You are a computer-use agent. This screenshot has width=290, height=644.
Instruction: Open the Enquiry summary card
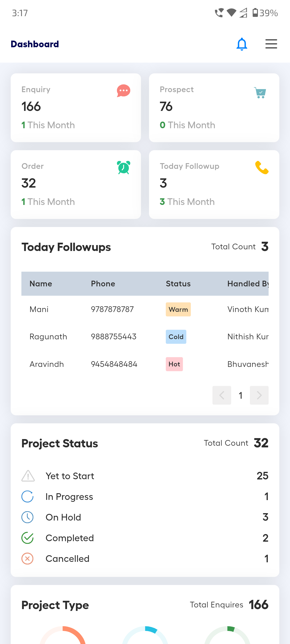(76, 108)
